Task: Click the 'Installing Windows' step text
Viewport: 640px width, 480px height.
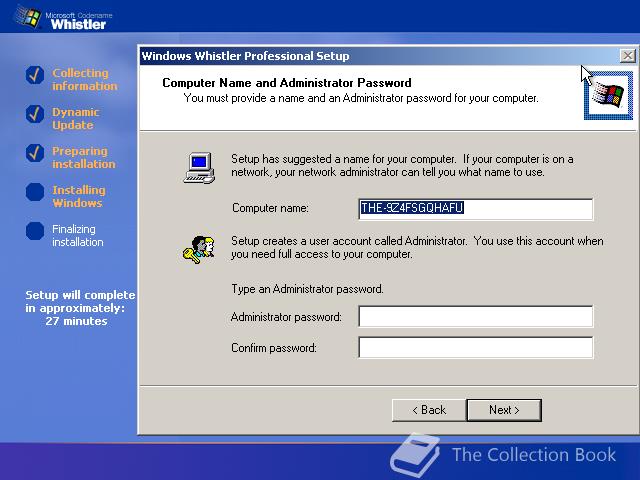Action: pos(79,196)
